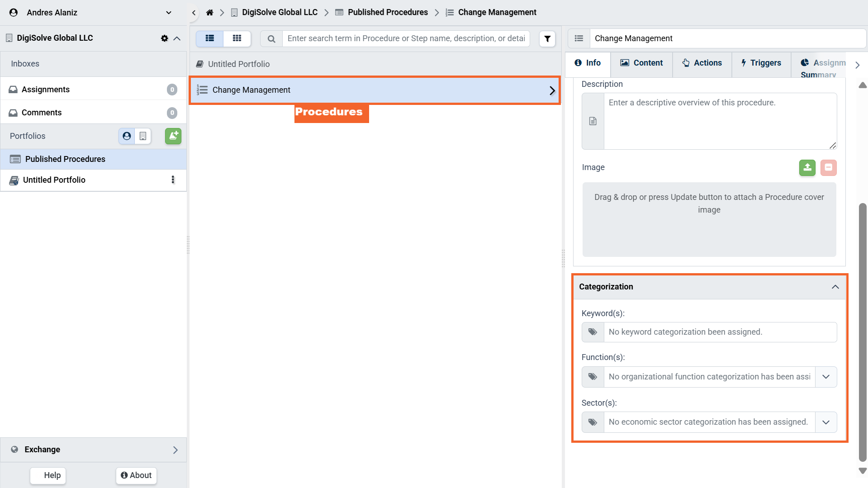Toggle personal portfolios filter
Viewport: 868px width, 488px height.
pyautogui.click(x=127, y=136)
